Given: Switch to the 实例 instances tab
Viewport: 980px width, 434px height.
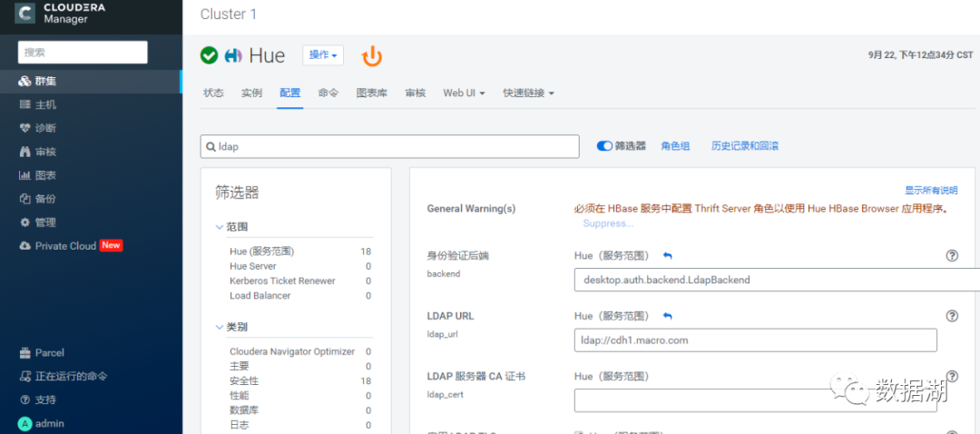Looking at the screenshot, I should 251,94.
